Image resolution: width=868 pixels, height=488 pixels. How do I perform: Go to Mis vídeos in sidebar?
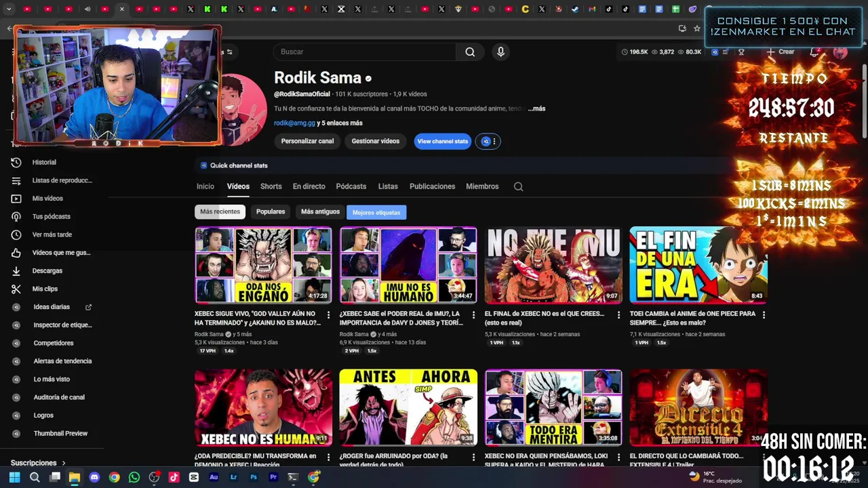pos(47,199)
